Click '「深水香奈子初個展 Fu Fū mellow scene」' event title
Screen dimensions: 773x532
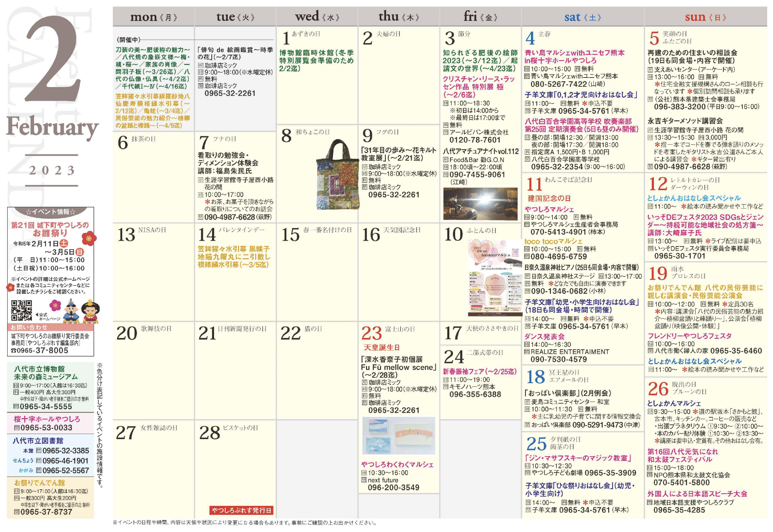[x=399, y=363]
